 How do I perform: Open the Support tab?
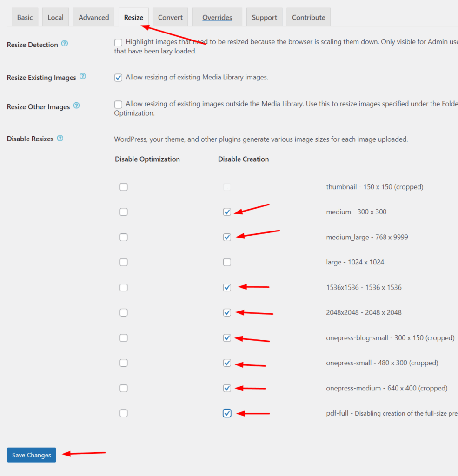(264, 17)
